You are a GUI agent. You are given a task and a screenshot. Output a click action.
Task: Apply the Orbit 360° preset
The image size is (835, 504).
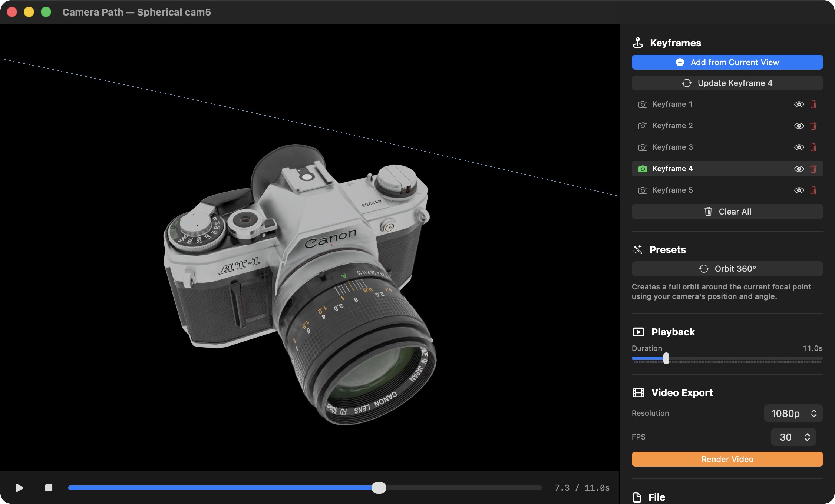click(x=727, y=268)
